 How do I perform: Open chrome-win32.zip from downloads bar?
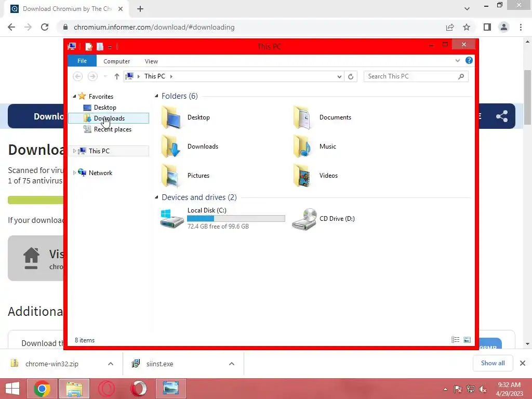(52, 364)
